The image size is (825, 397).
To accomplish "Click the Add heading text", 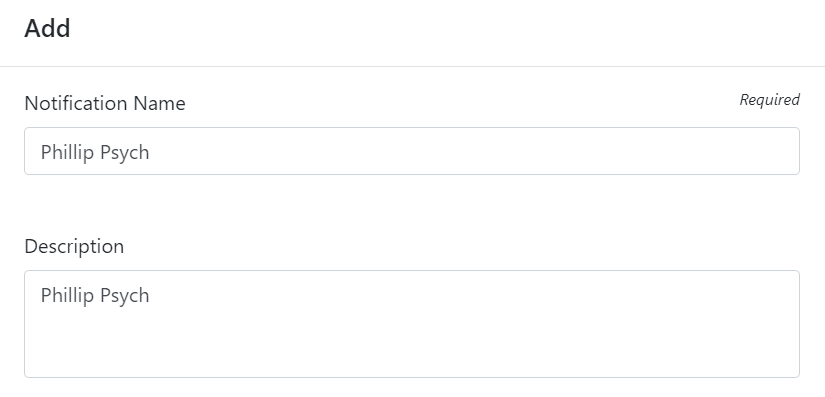I will [x=47, y=28].
